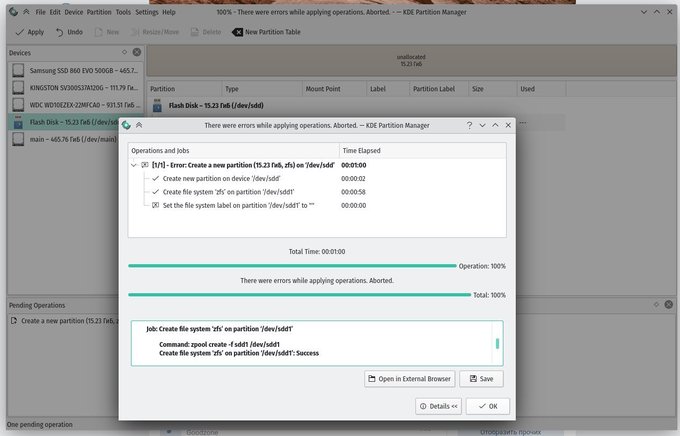Click the Delete toolbar button
Screen dimensions: 680x436
pos(206,32)
